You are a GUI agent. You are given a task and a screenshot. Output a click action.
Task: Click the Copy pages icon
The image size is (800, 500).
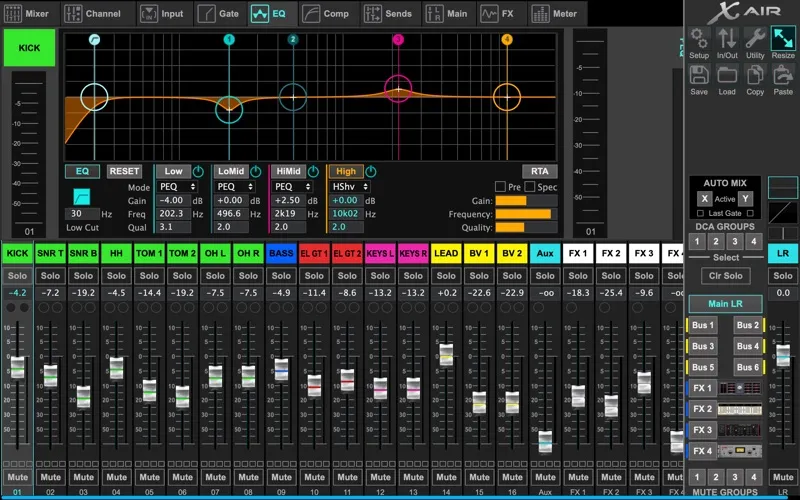(x=755, y=75)
